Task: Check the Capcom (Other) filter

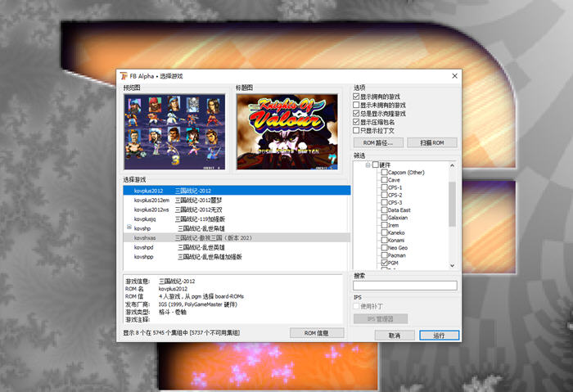Action: click(384, 173)
